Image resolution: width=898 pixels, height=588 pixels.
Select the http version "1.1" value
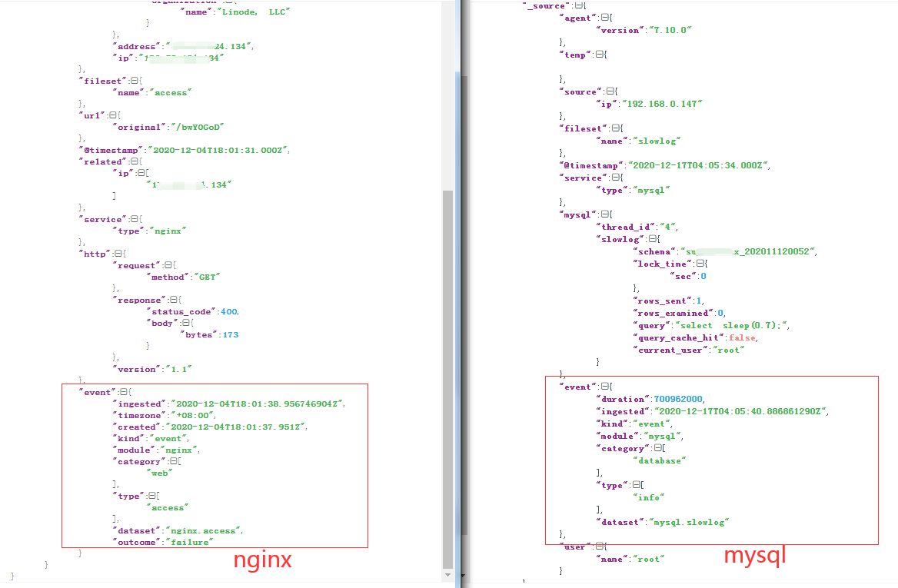coord(178,369)
